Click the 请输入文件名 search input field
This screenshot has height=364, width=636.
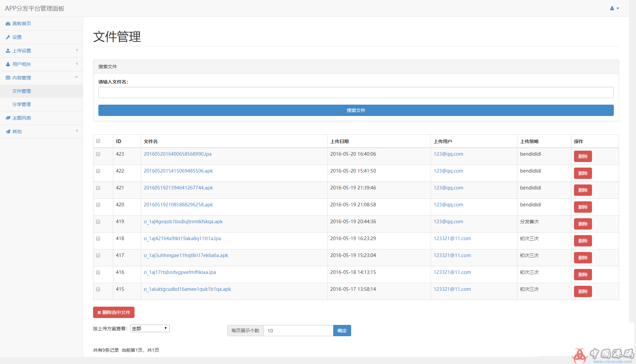356,92
